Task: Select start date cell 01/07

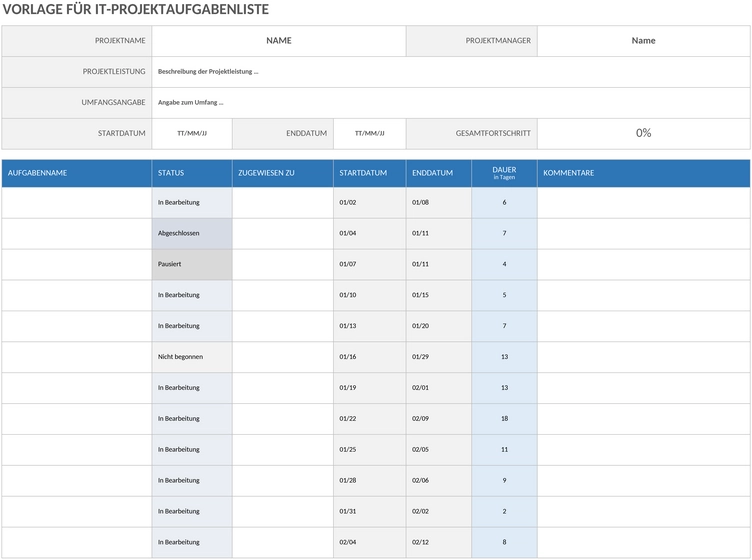Action: 369,264
